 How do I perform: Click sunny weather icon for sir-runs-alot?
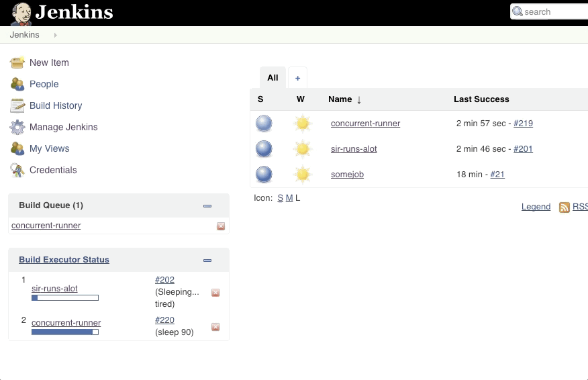click(302, 149)
